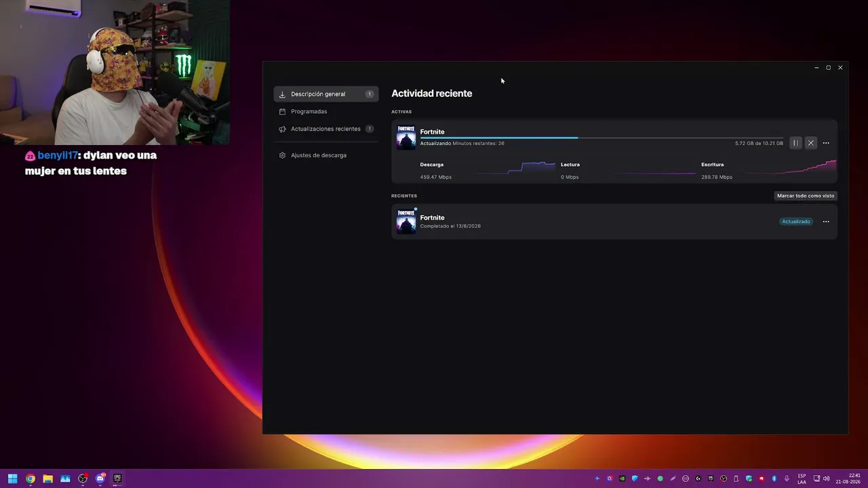Open Windows Security from the tray
This screenshot has height=488, width=868.
(749, 479)
